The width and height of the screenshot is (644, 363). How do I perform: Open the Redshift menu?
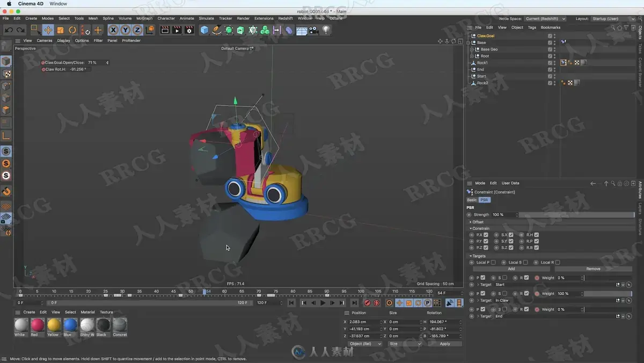[286, 18]
